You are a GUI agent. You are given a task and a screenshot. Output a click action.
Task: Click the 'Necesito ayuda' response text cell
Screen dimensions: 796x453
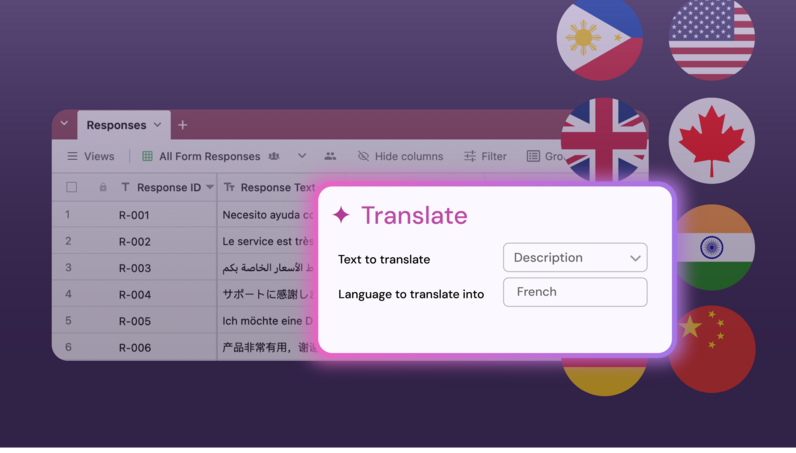coord(268,215)
